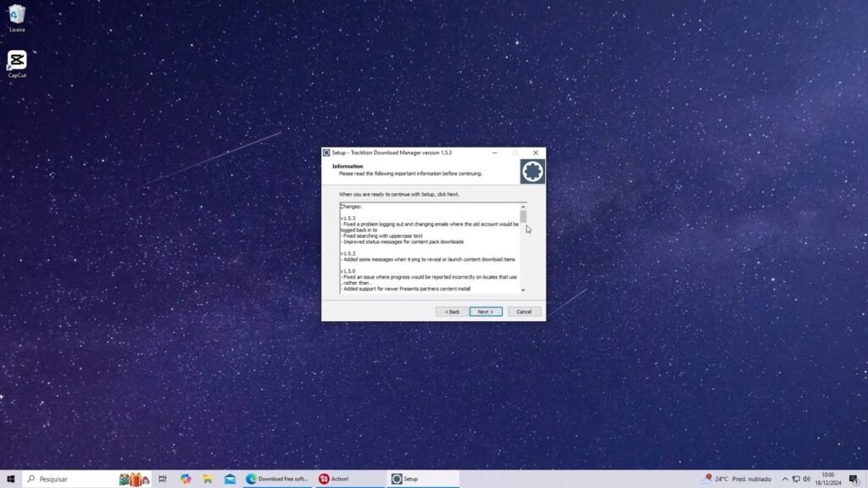The image size is (868, 488).
Task: Open File Explorer from the taskbar
Action: 208,480
